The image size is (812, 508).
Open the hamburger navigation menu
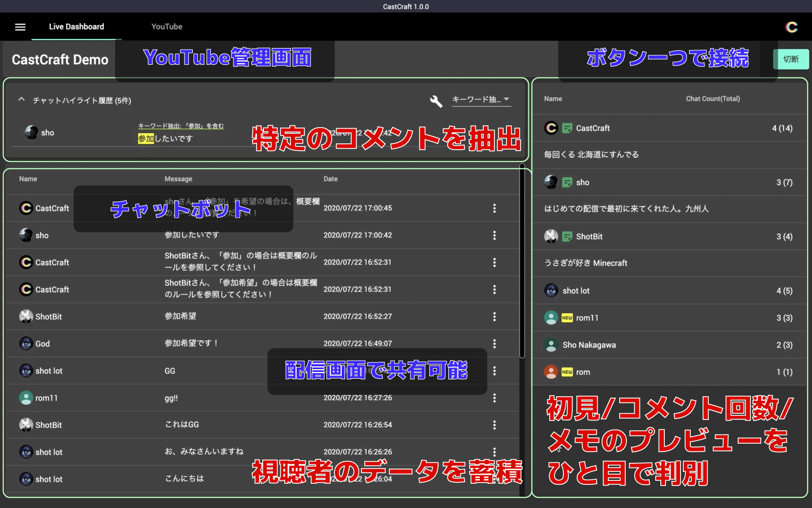click(x=20, y=27)
